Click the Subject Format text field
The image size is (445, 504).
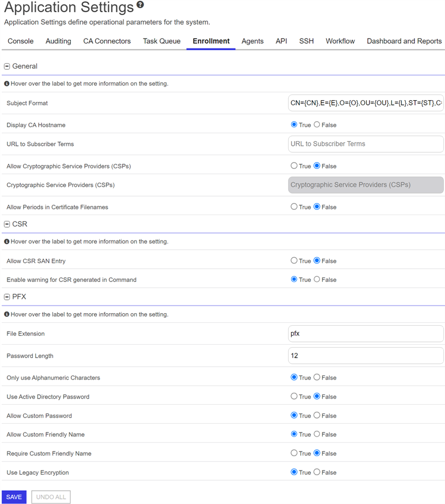click(x=365, y=103)
